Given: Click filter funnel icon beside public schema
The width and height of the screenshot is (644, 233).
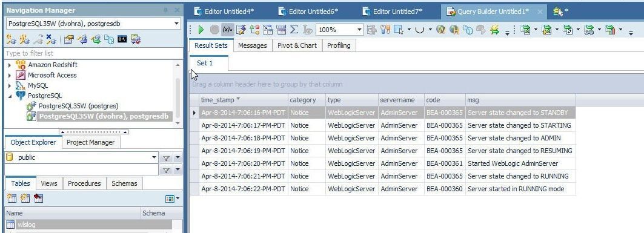Looking at the screenshot, I should pyautogui.click(x=166, y=158).
